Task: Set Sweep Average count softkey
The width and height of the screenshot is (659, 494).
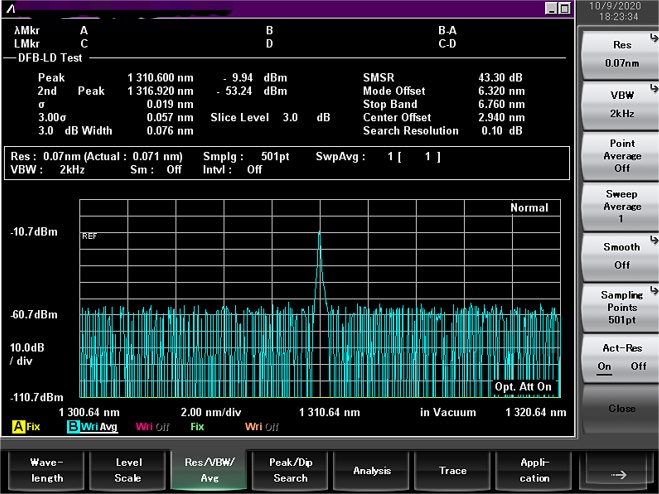Action: [621, 205]
